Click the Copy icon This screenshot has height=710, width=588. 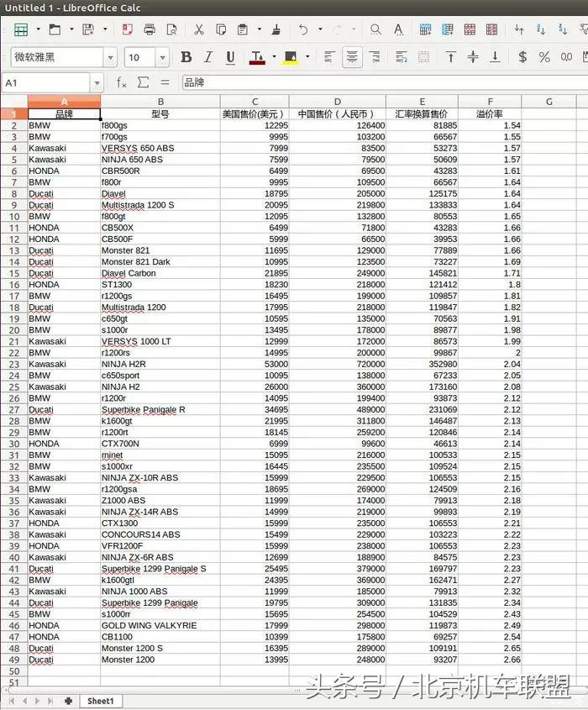[x=221, y=30]
